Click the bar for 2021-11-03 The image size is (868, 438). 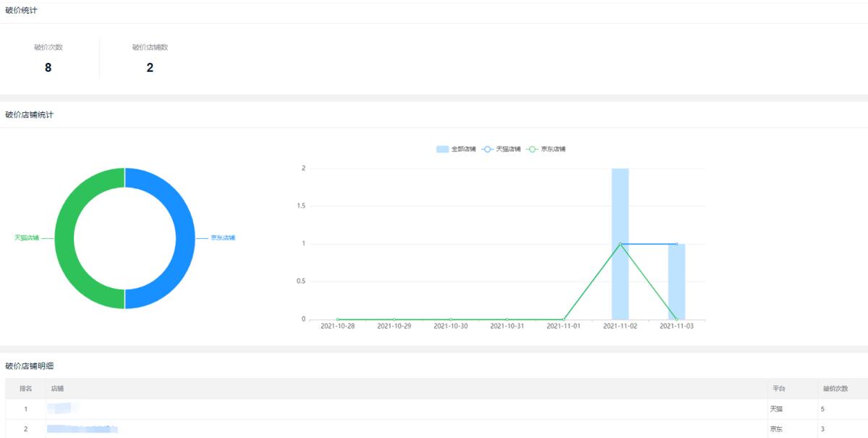[x=676, y=282]
